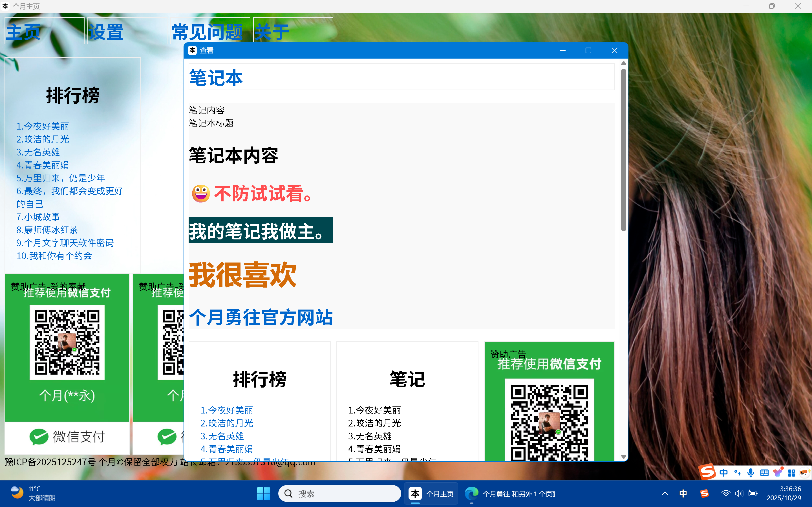The height and width of the screenshot is (507, 812).
Task: Open the IME soft keyboard icon
Action: pos(764,473)
